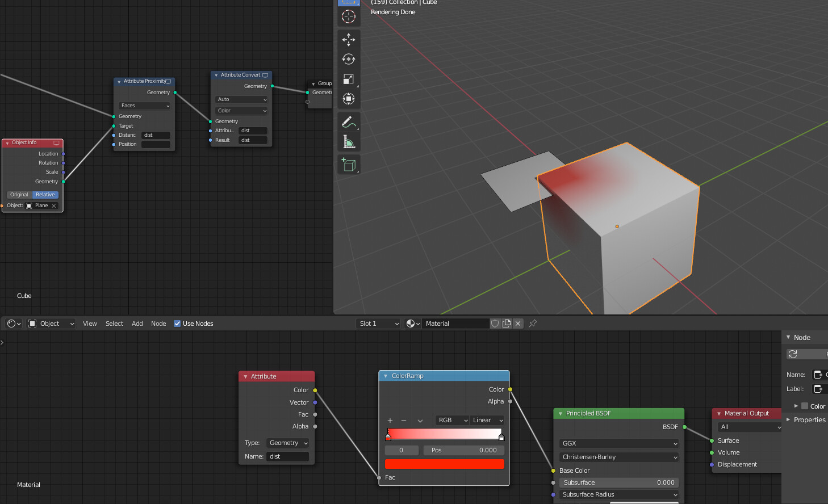The height and width of the screenshot is (504, 828).
Task: Open the Faces dropdown in Attribute Proximity node
Action: pos(144,106)
